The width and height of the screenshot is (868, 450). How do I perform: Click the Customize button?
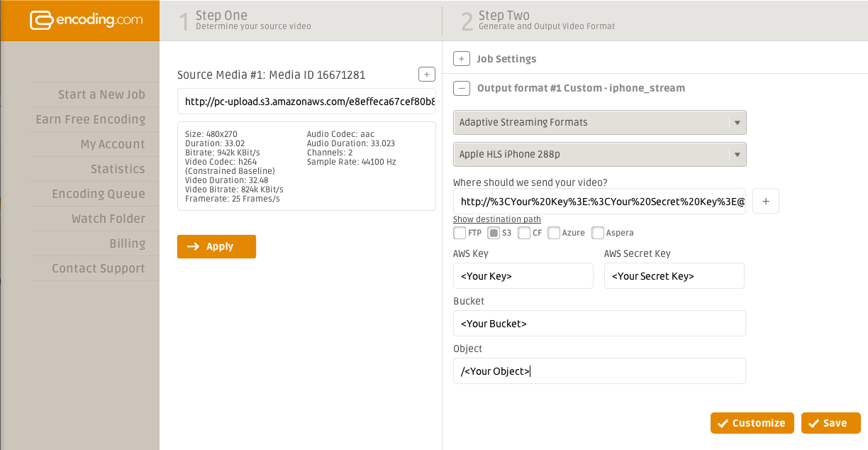[x=752, y=423]
